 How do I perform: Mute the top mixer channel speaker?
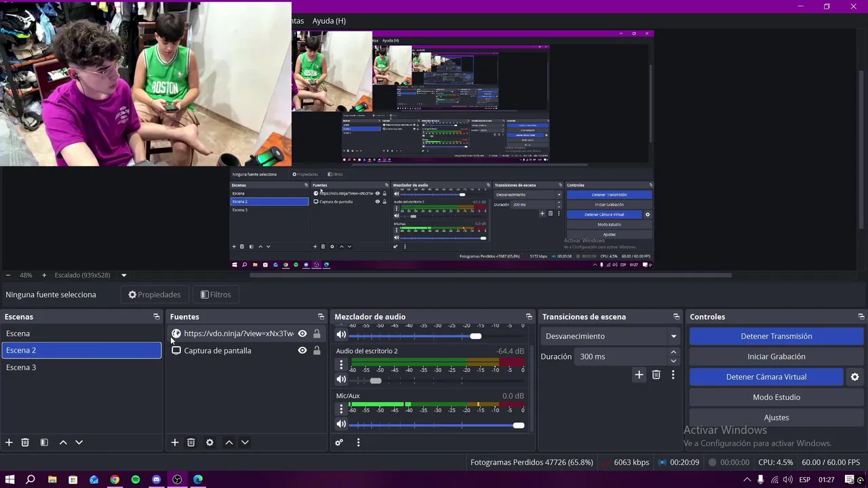[341, 335]
